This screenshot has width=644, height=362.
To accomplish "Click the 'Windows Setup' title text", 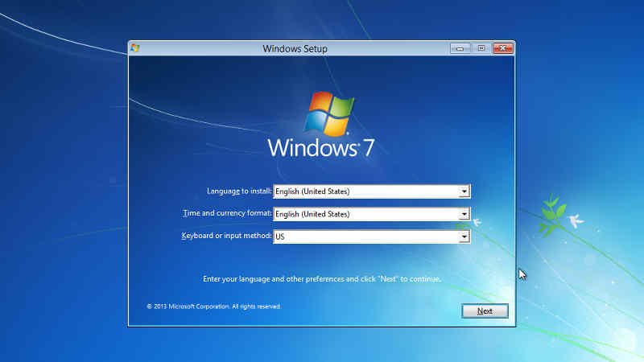I will (295, 48).
